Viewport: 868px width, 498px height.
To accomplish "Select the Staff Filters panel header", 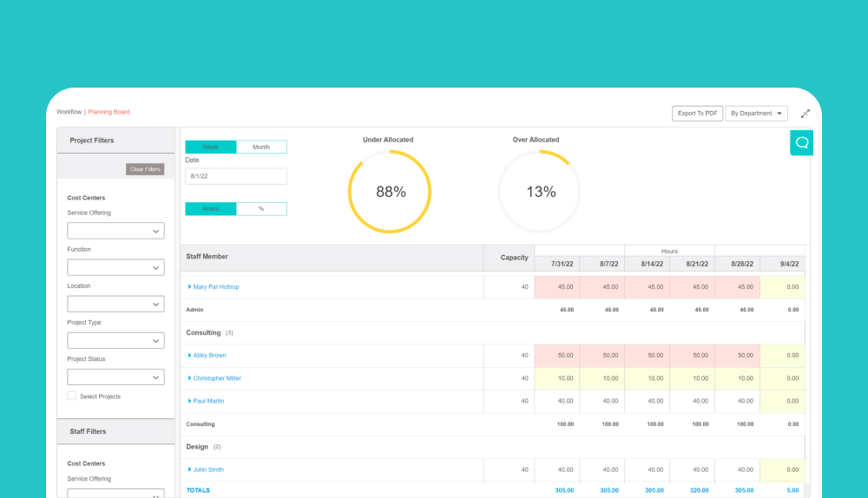I will click(x=115, y=431).
